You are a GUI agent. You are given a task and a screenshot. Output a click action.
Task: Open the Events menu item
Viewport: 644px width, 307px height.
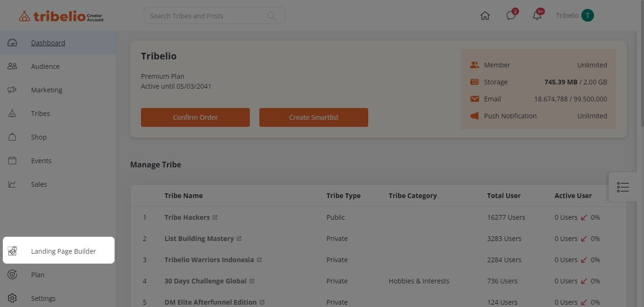pyautogui.click(x=58, y=161)
